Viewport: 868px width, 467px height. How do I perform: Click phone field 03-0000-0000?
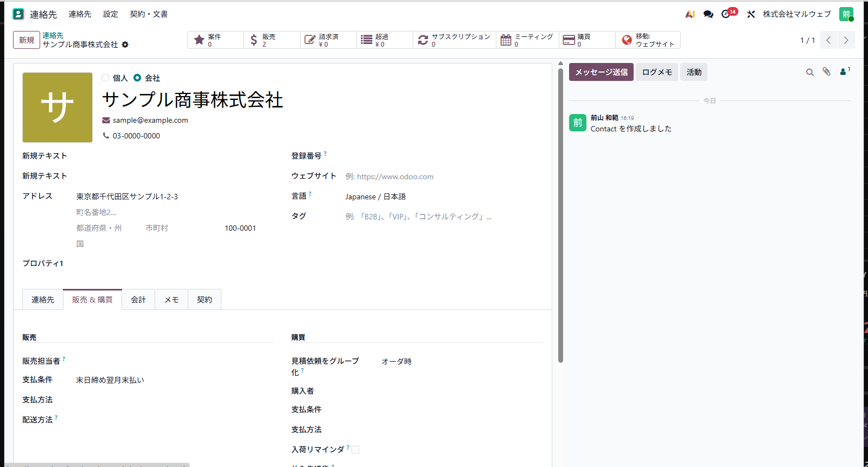click(136, 136)
